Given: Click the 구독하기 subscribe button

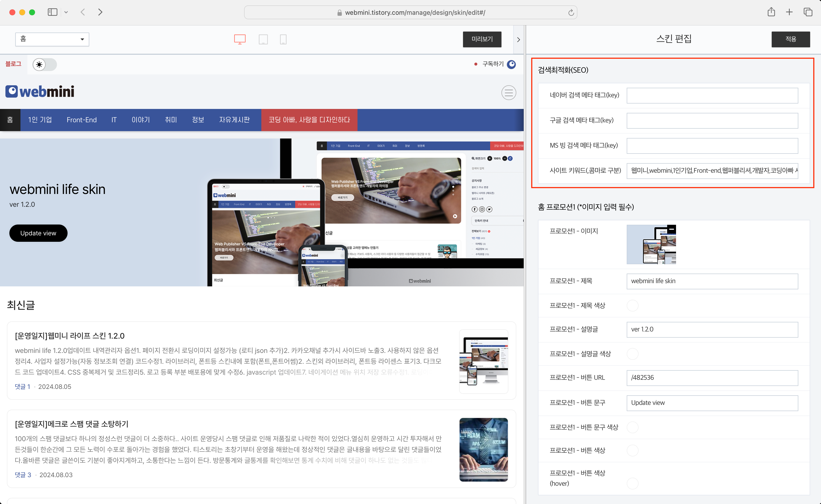Looking at the screenshot, I should 493,64.
